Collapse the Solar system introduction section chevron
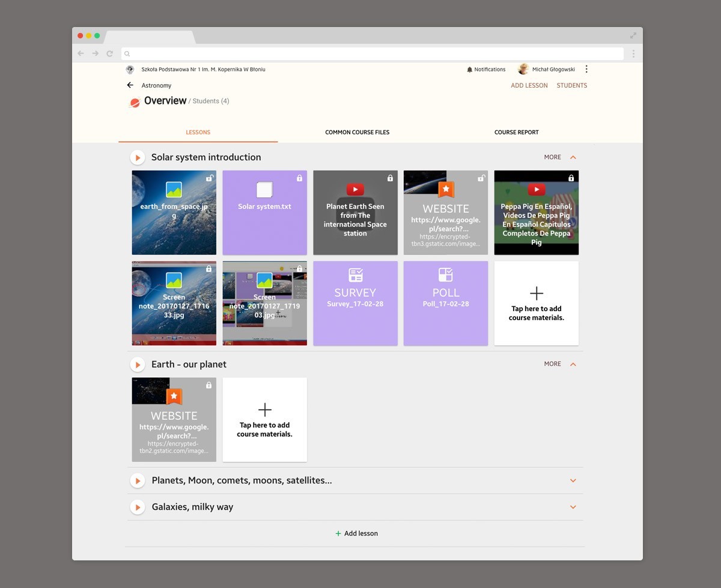The height and width of the screenshot is (588, 721). 573,157
